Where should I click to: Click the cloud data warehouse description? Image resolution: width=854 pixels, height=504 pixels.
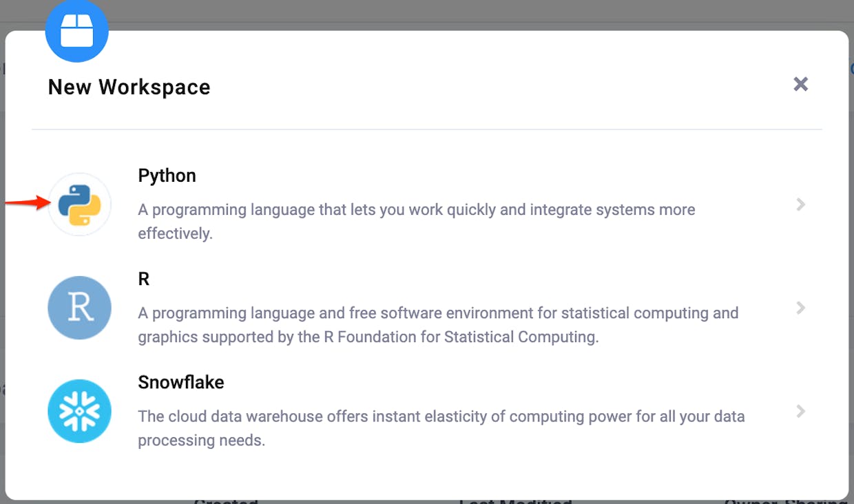click(x=441, y=428)
